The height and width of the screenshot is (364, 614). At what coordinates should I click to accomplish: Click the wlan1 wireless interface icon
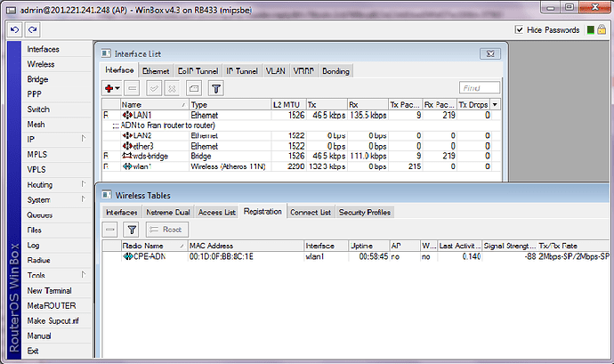[127, 166]
